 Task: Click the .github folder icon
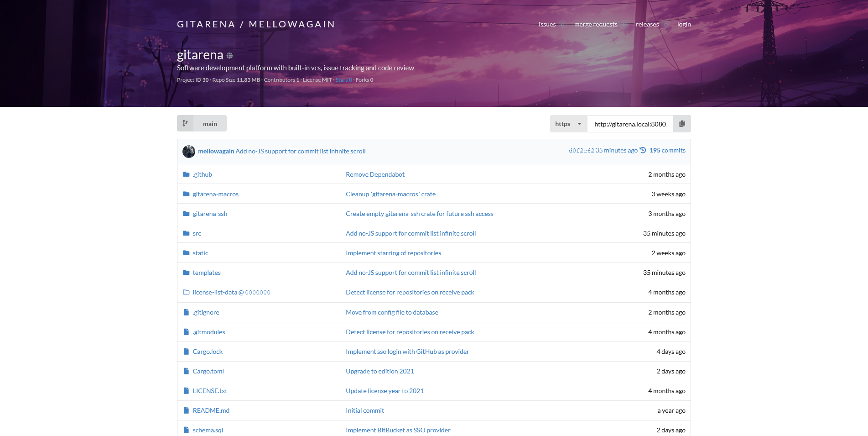pyautogui.click(x=186, y=174)
